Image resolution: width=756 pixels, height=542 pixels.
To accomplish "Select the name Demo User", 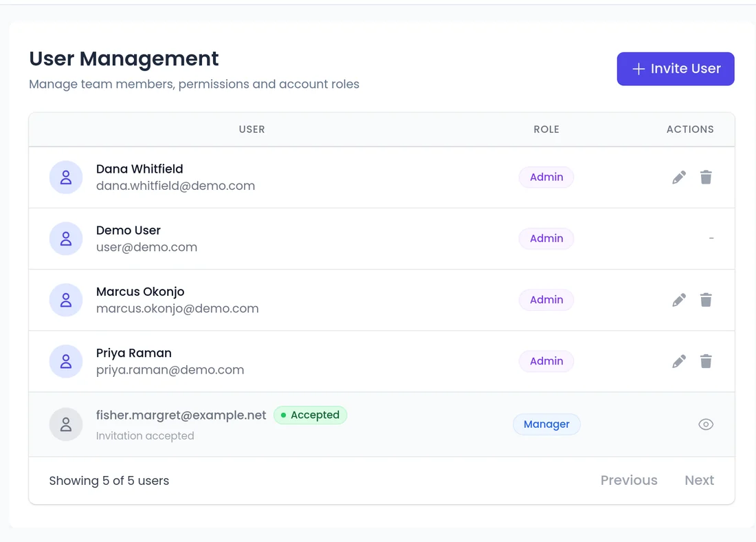I will pos(129,230).
